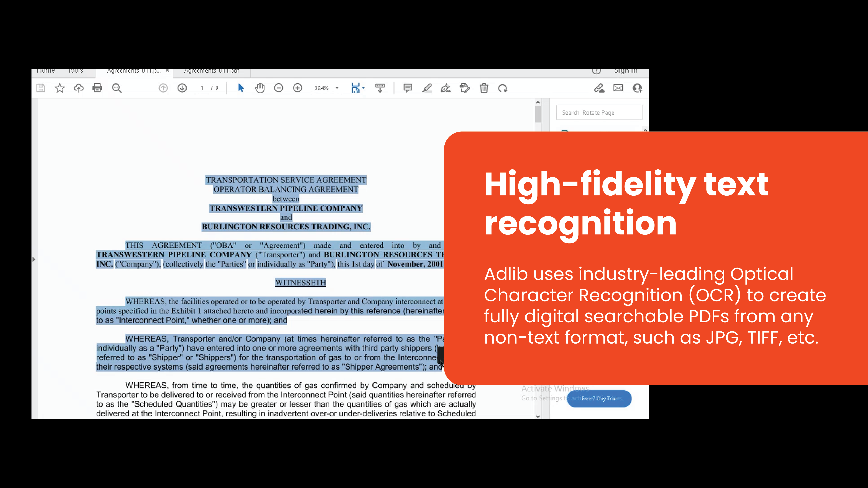Click the scrolling mode keyboard icon
The width and height of the screenshot is (868, 488).
(x=380, y=88)
